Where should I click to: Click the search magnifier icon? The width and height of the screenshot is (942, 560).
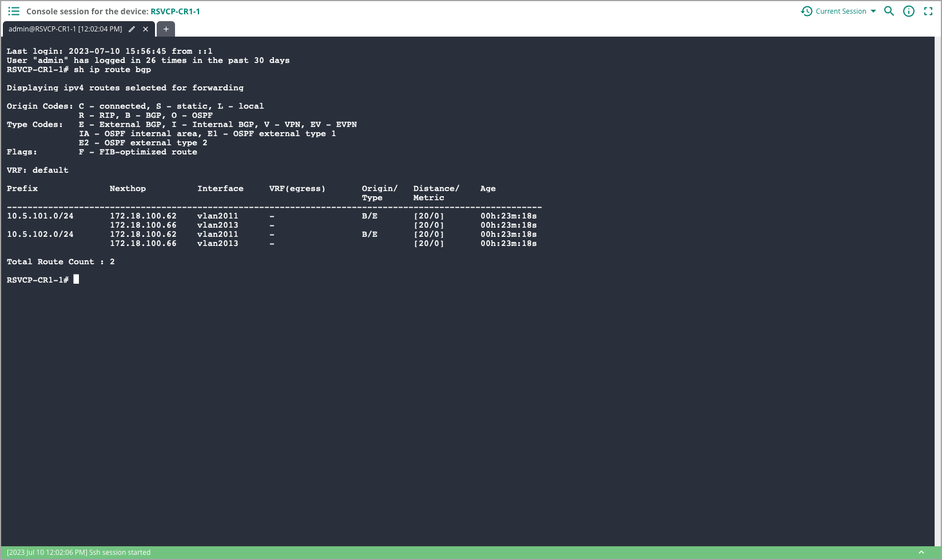click(x=889, y=11)
